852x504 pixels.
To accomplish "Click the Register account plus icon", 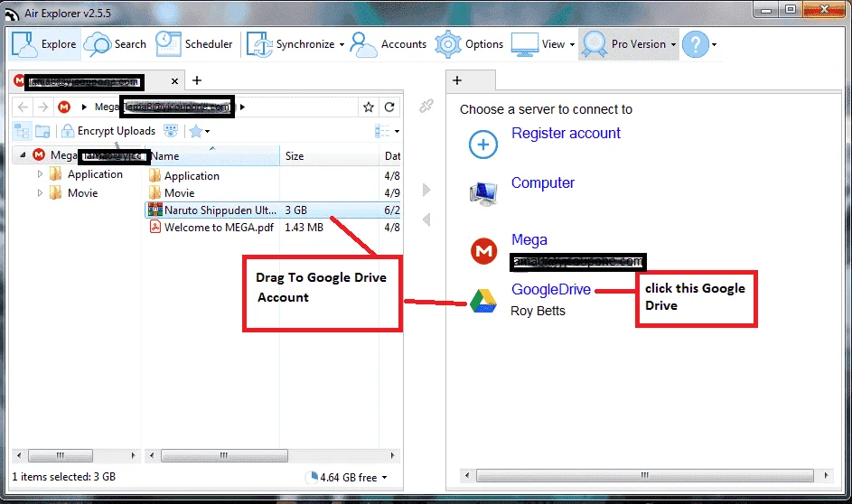I will pos(483,145).
